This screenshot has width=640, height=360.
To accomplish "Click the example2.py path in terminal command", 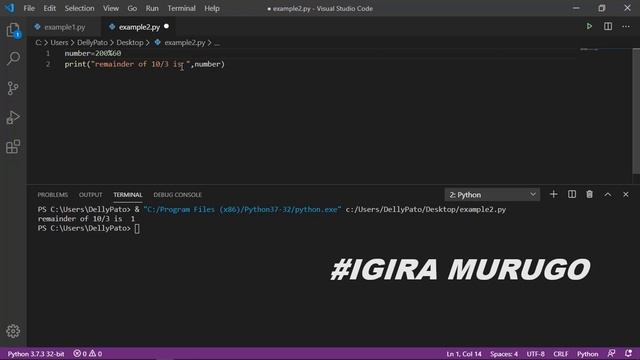I will tap(426, 209).
